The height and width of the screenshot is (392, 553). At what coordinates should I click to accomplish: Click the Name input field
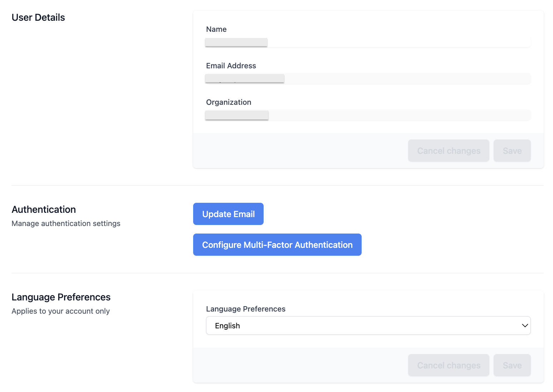point(368,42)
